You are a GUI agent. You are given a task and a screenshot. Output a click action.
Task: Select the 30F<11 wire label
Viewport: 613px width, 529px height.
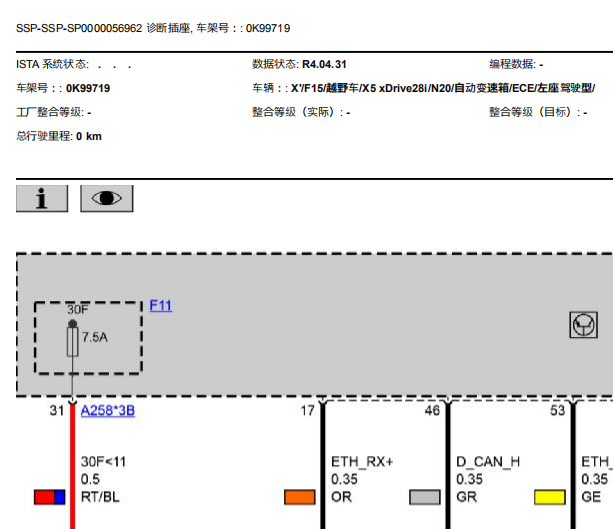(x=104, y=462)
